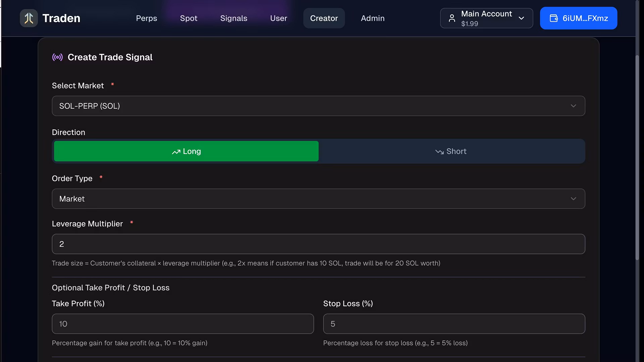
Task: Go to the Perps tab
Action: (x=147, y=18)
